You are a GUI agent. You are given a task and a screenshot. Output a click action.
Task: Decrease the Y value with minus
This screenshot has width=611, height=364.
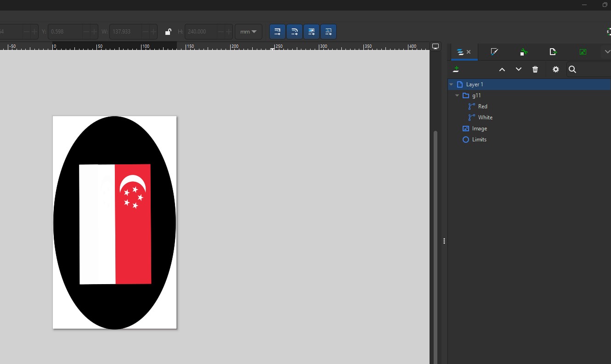coord(86,32)
